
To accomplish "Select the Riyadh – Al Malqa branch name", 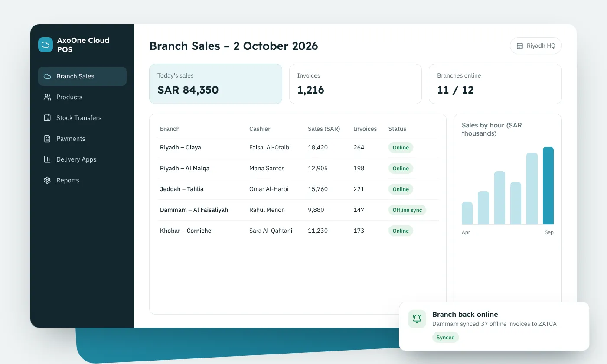I will tap(185, 168).
